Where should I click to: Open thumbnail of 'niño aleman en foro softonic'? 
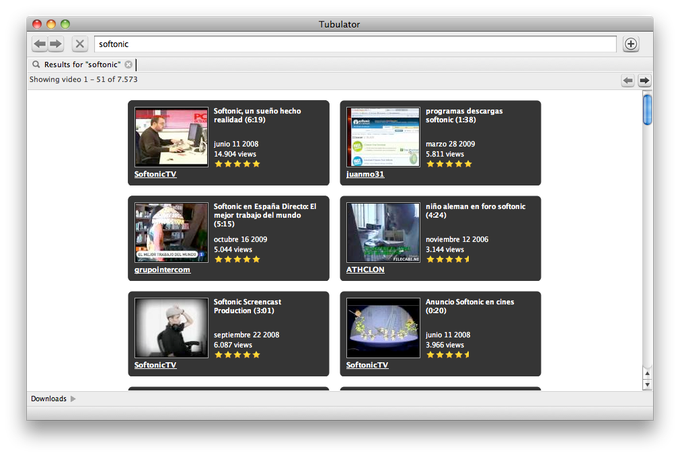coord(383,232)
